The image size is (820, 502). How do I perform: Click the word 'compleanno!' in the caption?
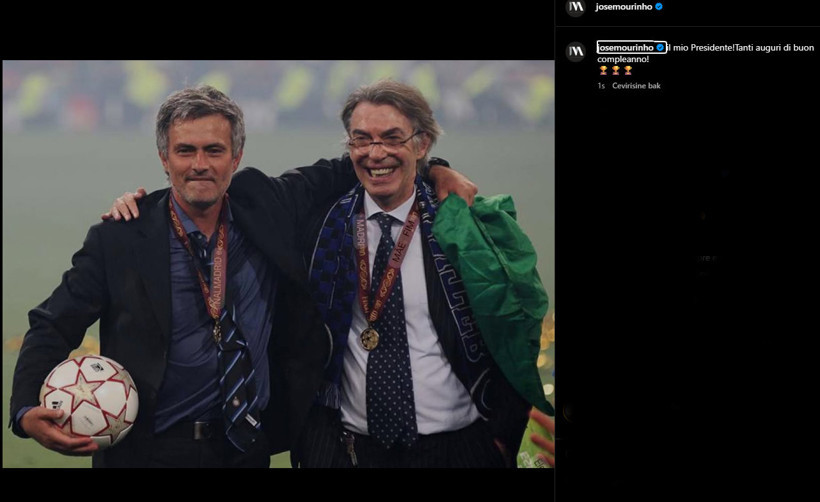[625, 59]
